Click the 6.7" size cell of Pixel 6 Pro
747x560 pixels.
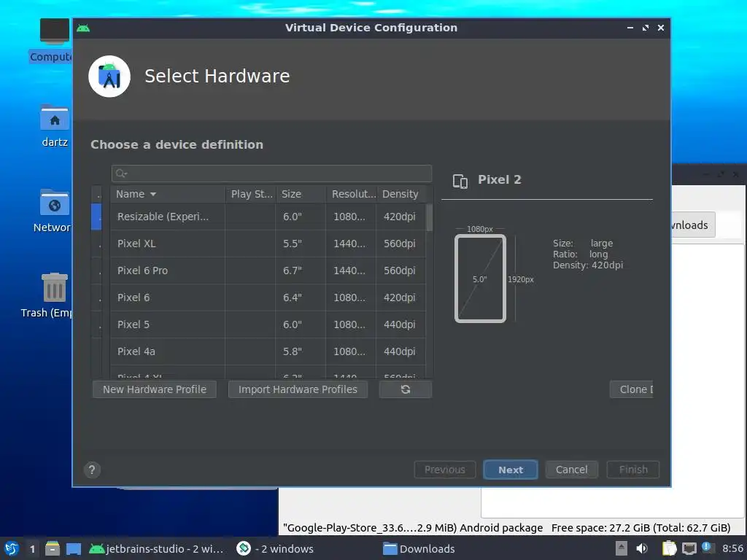[x=301, y=271]
